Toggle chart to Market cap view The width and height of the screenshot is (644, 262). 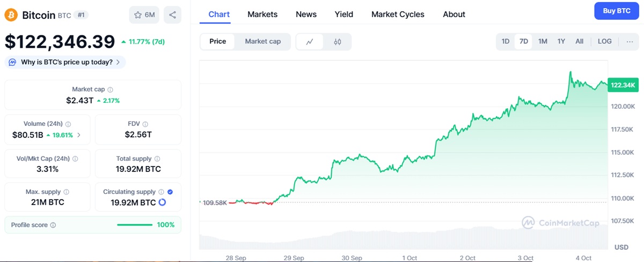[x=262, y=41]
